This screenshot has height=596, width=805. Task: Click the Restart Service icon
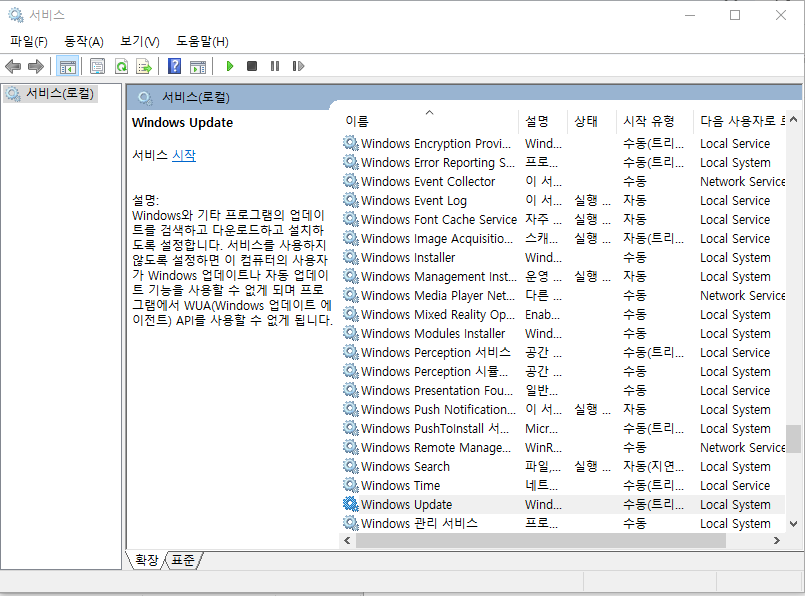tap(298, 66)
